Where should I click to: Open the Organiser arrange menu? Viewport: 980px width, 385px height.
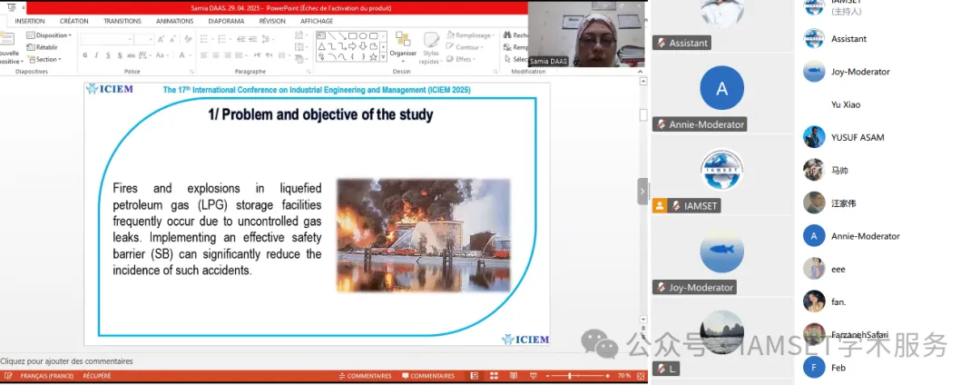[403, 47]
